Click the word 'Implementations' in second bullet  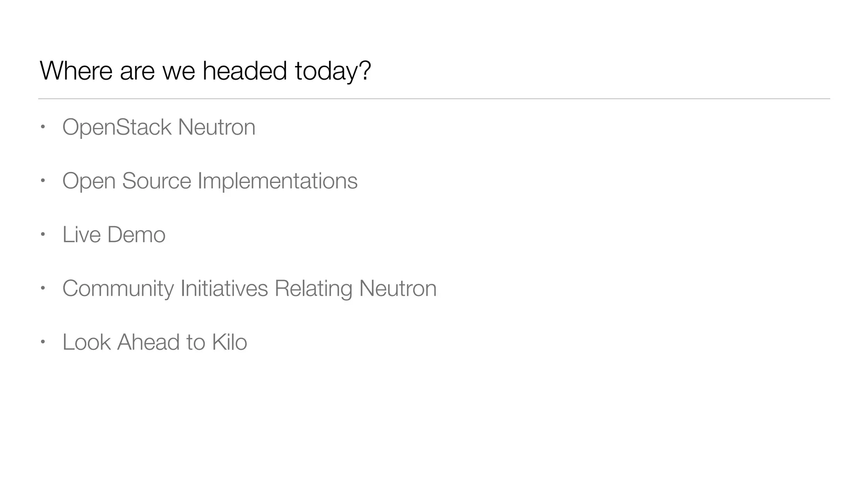pyautogui.click(x=278, y=181)
